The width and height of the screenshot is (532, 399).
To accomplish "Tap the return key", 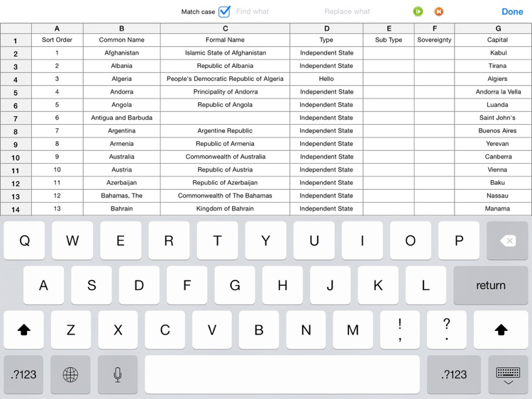I will click(491, 285).
